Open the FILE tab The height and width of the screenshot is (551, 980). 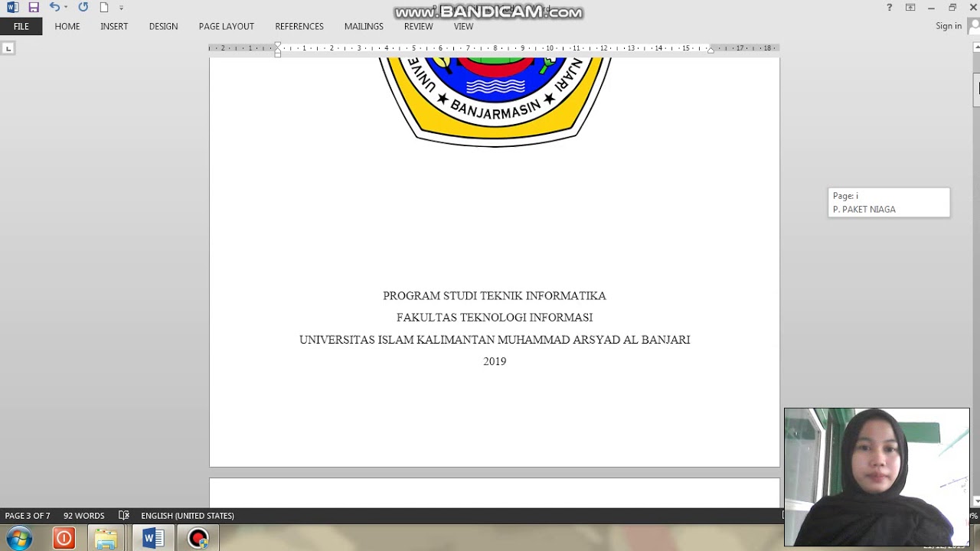pos(21,26)
